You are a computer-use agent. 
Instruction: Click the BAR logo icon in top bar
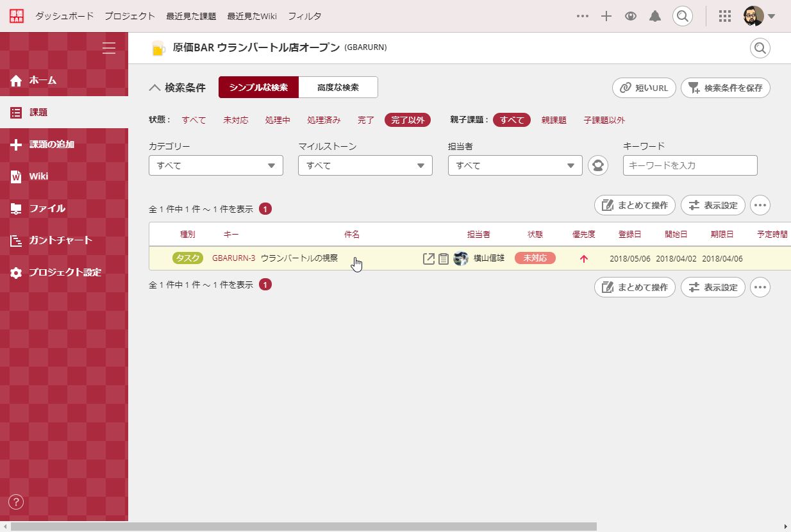[17, 16]
